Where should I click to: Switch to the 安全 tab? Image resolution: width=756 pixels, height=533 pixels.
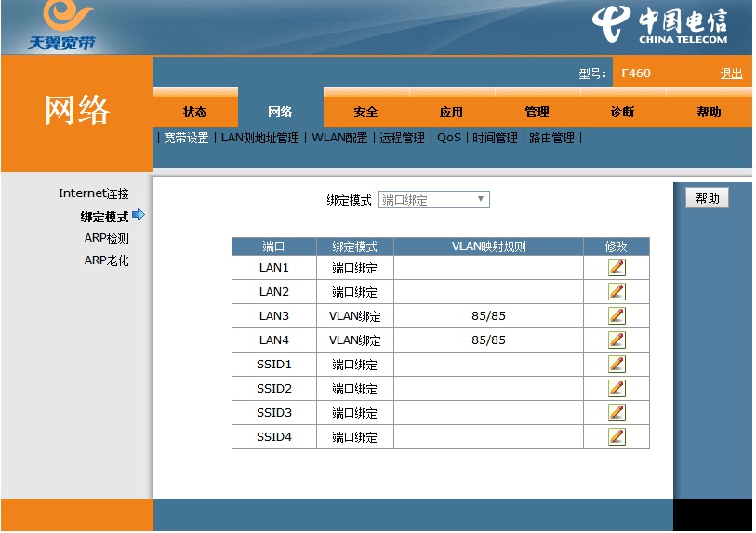(365, 112)
